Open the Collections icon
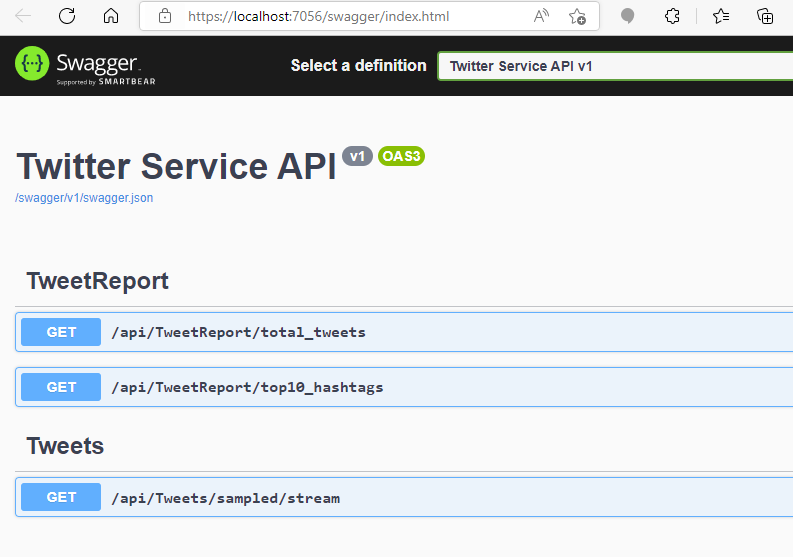The height and width of the screenshot is (557, 793). (765, 16)
